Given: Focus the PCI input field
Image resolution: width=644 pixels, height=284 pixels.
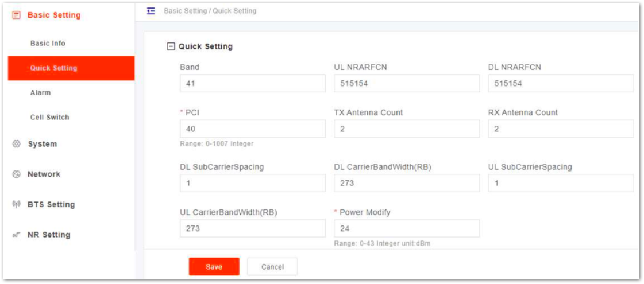Looking at the screenshot, I should [253, 129].
